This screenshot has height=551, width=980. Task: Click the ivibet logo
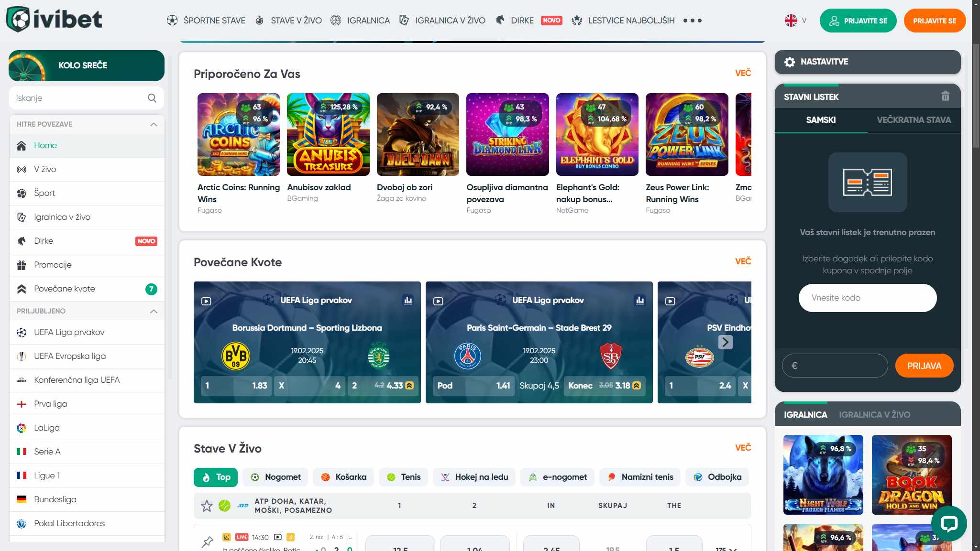coord(54,20)
